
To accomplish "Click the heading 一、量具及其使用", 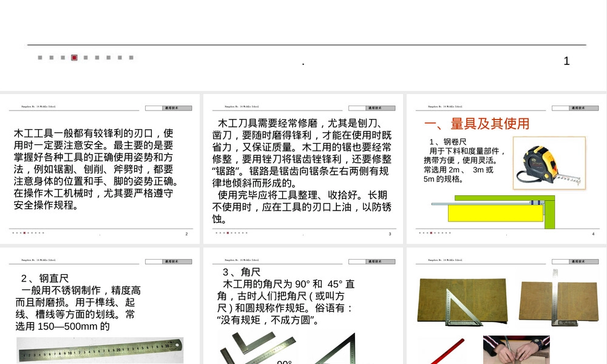I will click(x=476, y=124).
